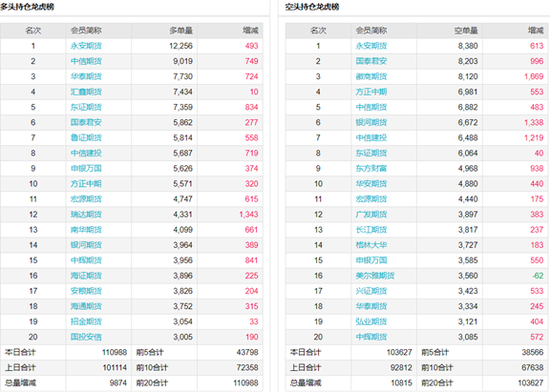Select the 上日合计 value 92812
This screenshot has height=392, width=550.
point(401,368)
